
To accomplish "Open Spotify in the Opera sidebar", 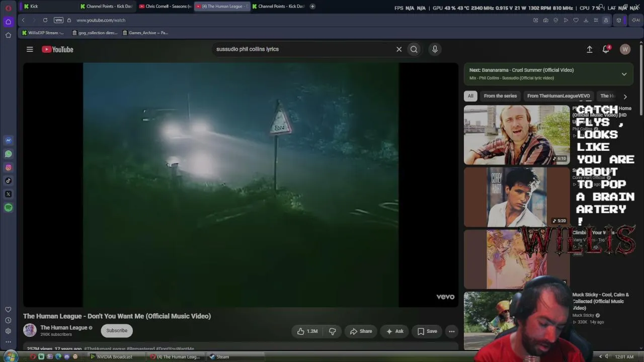I will pyautogui.click(x=8, y=208).
